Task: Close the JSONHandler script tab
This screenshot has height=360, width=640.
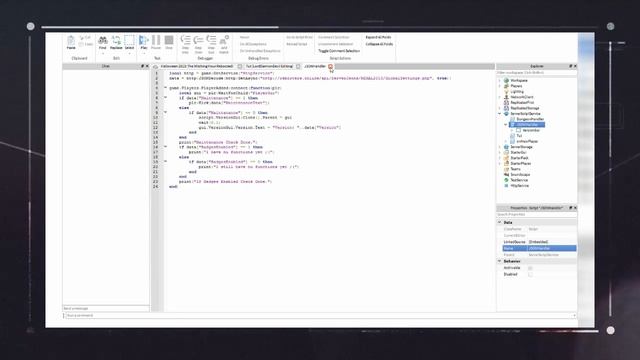Action: coord(331,66)
